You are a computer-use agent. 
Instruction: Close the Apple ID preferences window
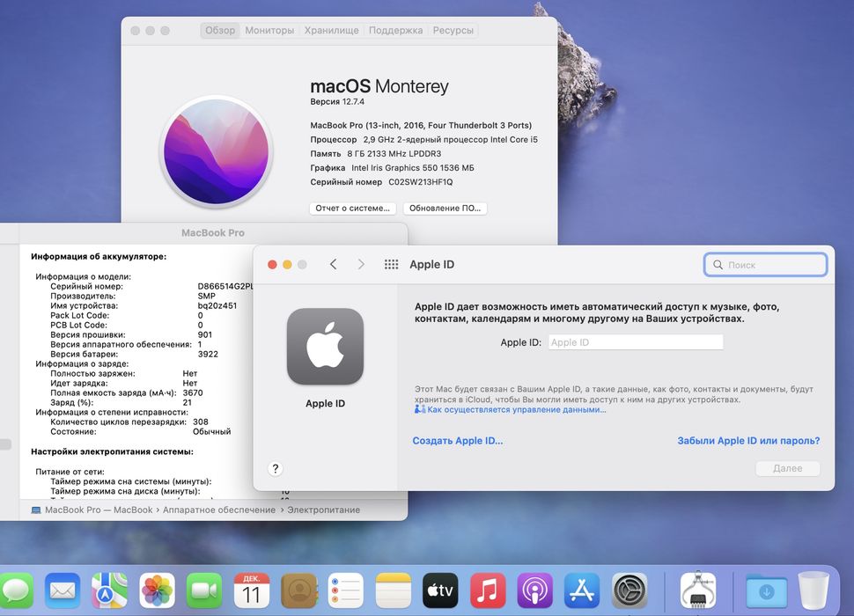[x=272, y=265]
